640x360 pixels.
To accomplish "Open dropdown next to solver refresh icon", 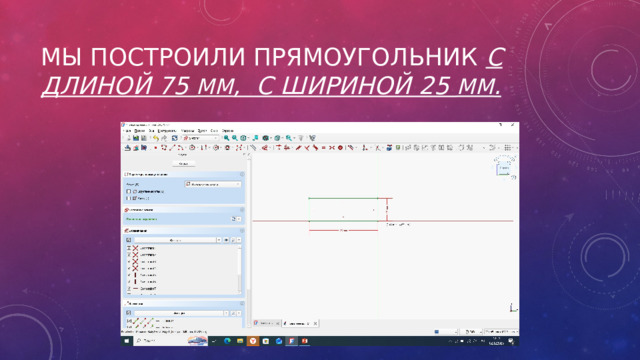I will click(239, 219).
